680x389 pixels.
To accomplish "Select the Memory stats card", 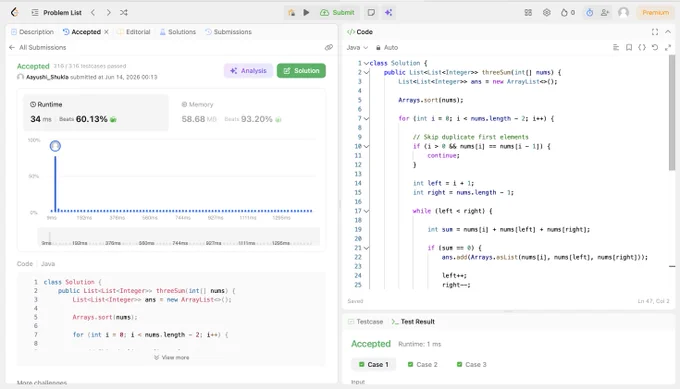I will [247, 112].
